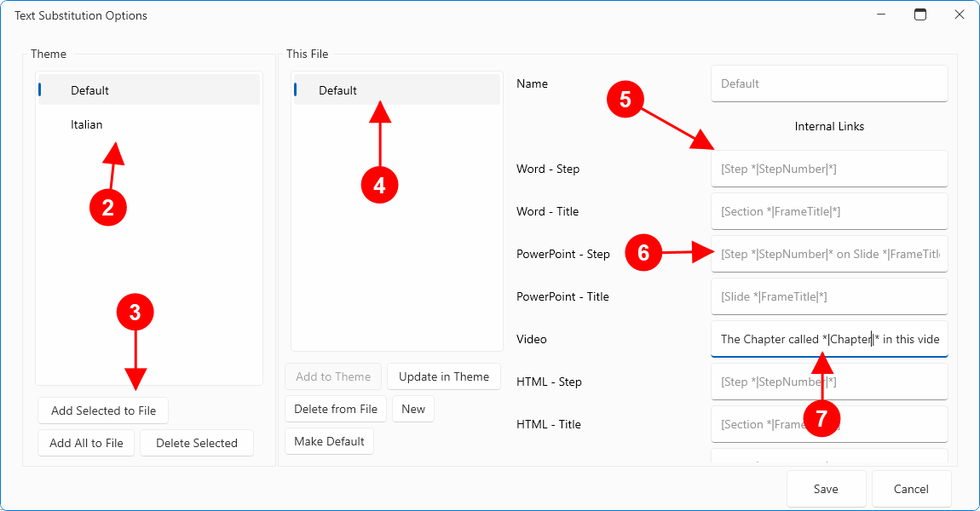Screen dimensions: 980x511
Task: Select Default in the This File list
Action: [337, 90]
